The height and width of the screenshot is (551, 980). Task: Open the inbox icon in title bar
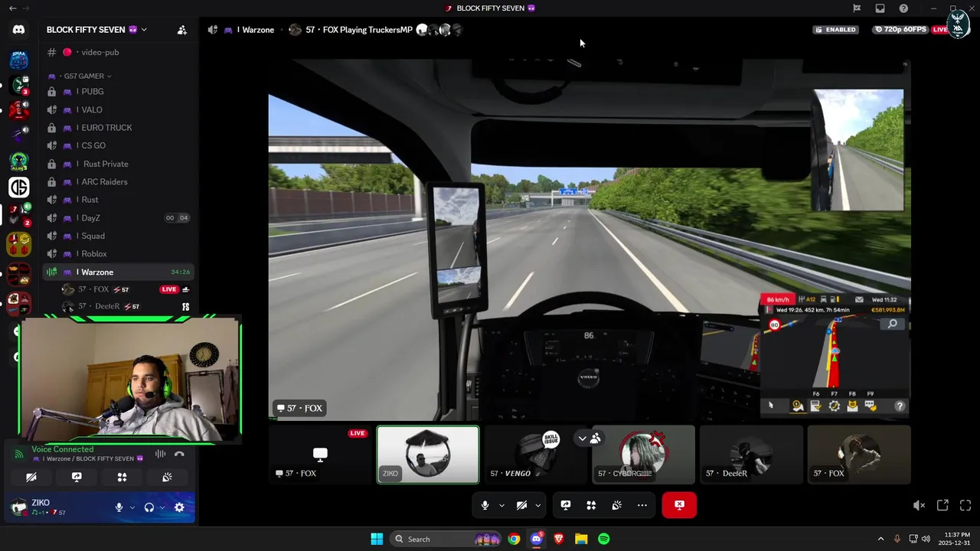pyautogui.click(x=880, y=8)
